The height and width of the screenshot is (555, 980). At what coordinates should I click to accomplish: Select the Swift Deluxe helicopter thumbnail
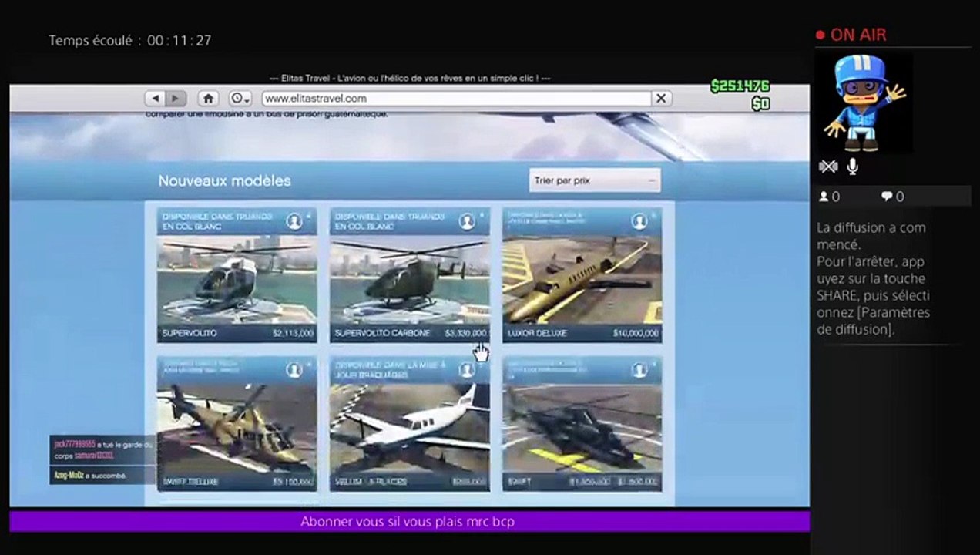(x=237, y=428)
